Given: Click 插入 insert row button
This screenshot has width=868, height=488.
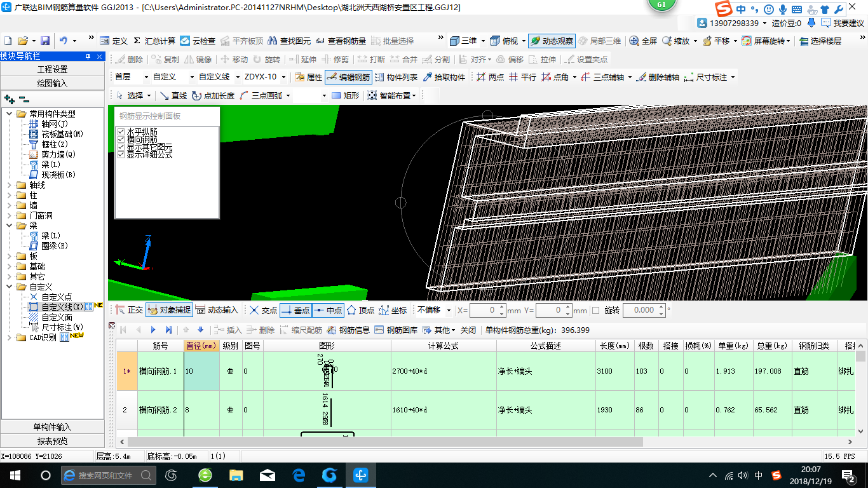Looking at the screenshot, I should [x=227, y=330].
